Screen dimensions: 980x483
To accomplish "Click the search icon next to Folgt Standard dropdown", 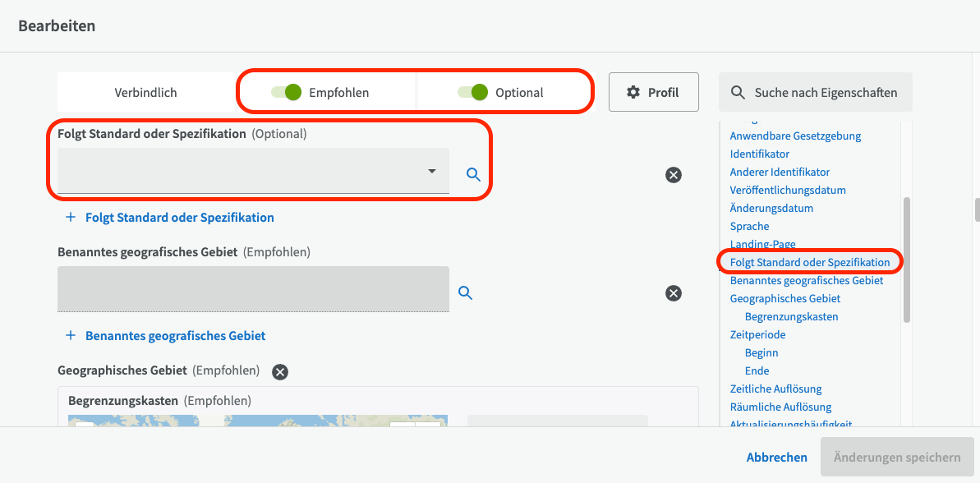I will (473, 174).
